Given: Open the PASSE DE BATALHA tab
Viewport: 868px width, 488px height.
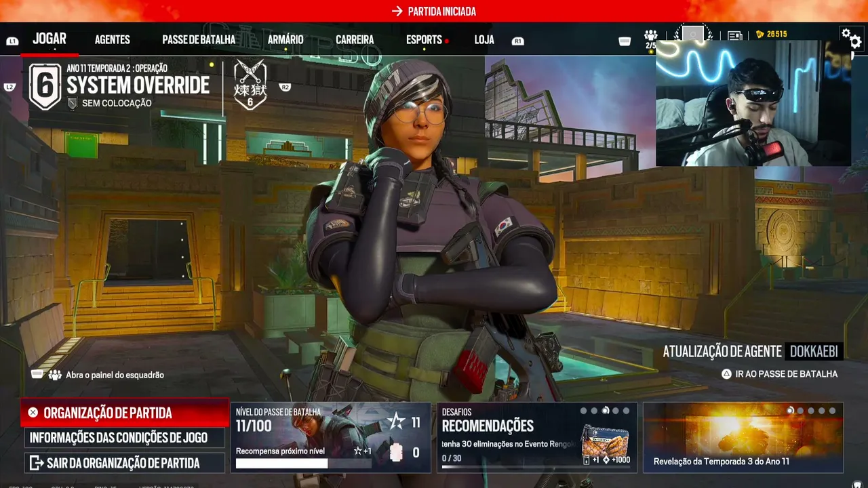Looking at the screenshot, I should [199, 40].
